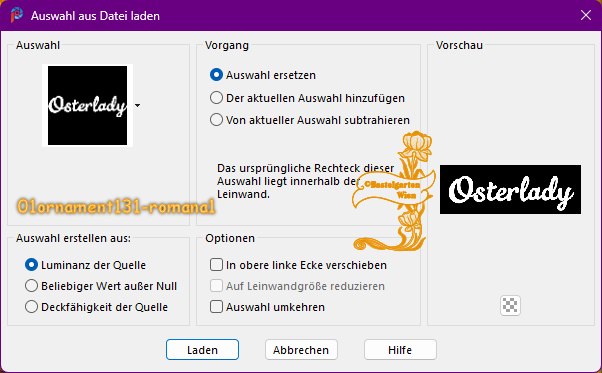Image resolution: width=602 pixels, height=373 pixels.
Task: Close the Auswahl aus Datei laden dialog
Action: pos(585,15)
